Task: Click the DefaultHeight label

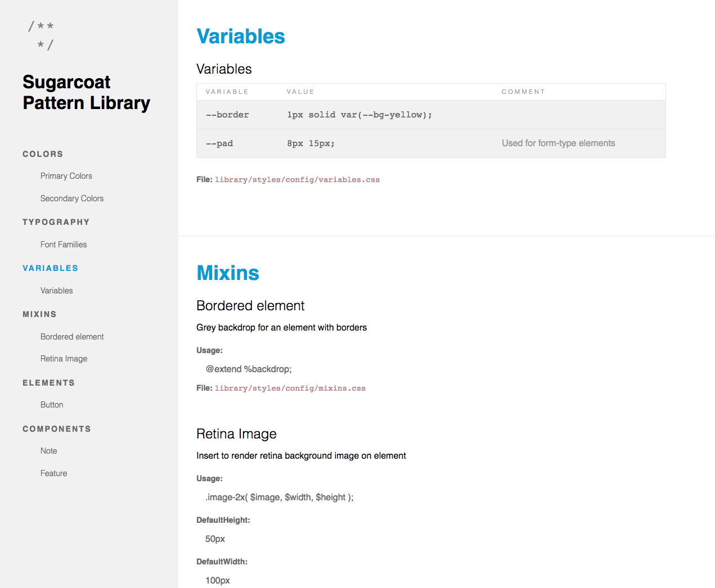Action: click(223, 520)
